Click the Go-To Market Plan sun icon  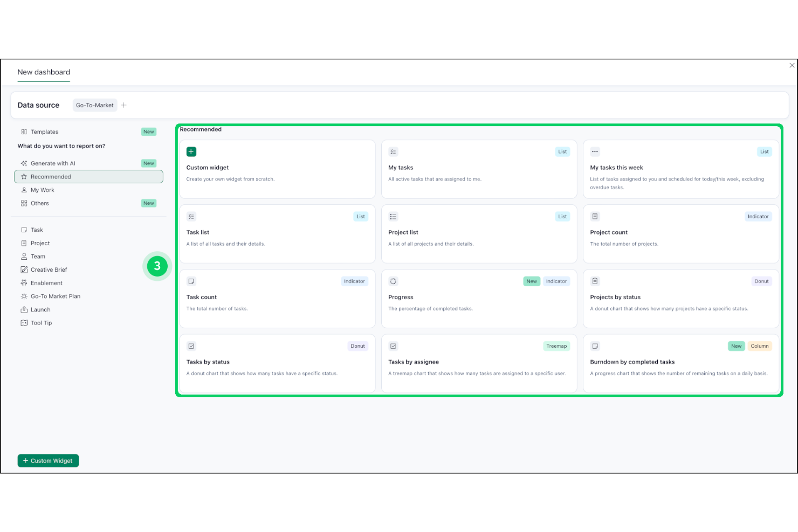(x=24, y=296)
